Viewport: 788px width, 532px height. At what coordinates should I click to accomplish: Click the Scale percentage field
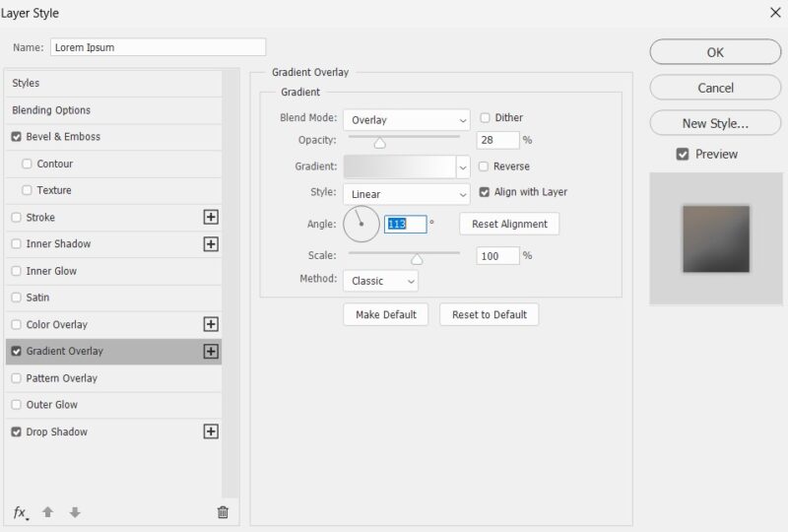(x=497, y=256)
